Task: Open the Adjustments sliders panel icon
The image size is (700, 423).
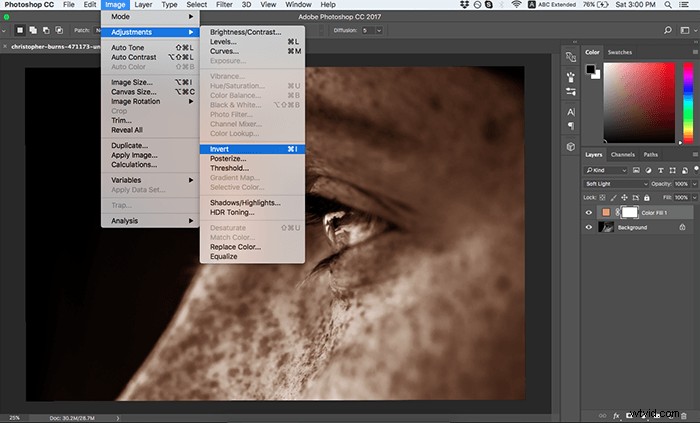Action: click(571, 91)
